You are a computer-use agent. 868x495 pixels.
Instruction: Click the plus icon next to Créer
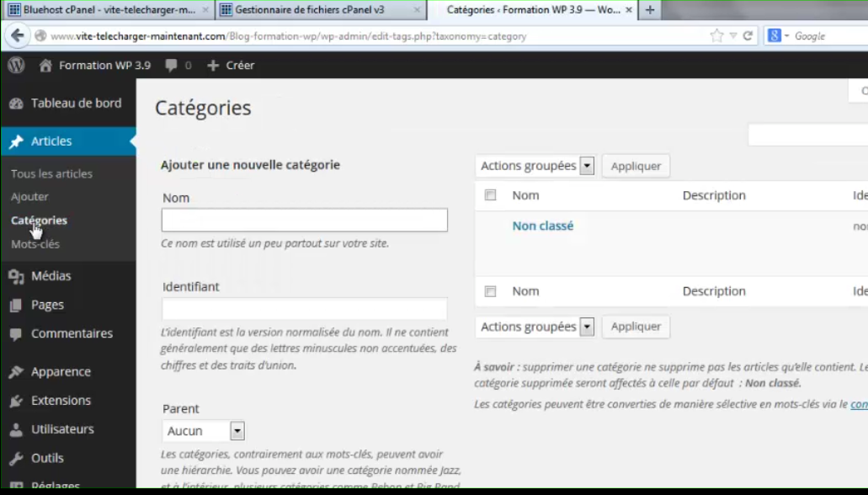213,66
